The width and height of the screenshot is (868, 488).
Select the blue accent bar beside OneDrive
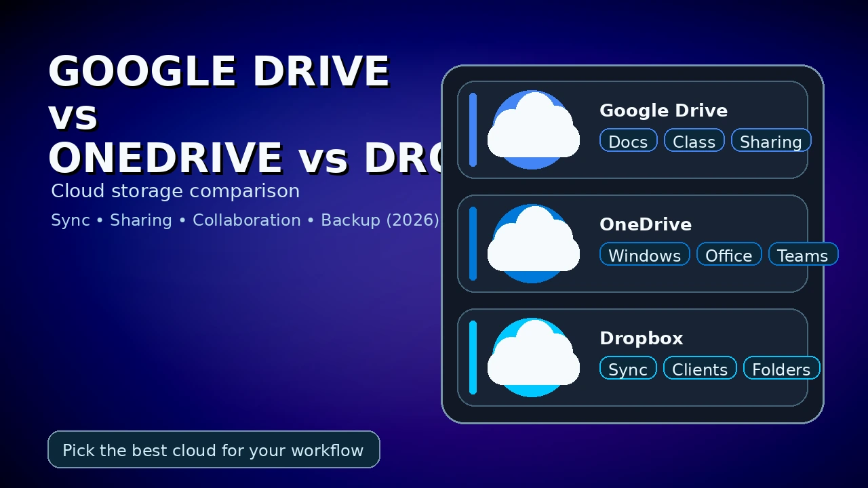pyautogui.click(x=473, y=244)
